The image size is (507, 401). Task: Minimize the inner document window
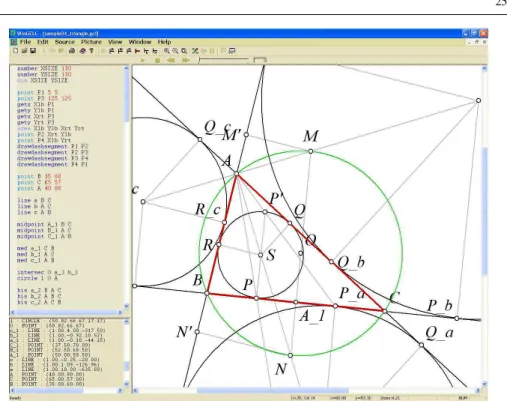point(470,42)
